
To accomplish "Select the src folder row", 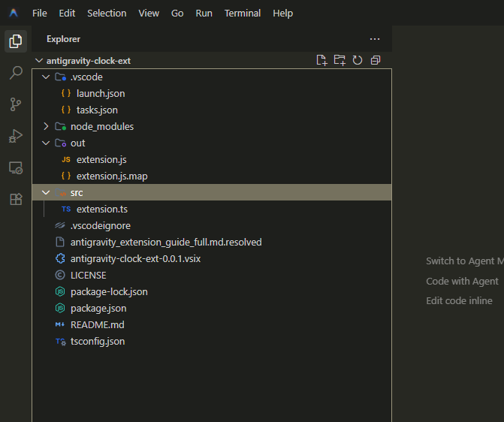I will (x=212, y=192).
